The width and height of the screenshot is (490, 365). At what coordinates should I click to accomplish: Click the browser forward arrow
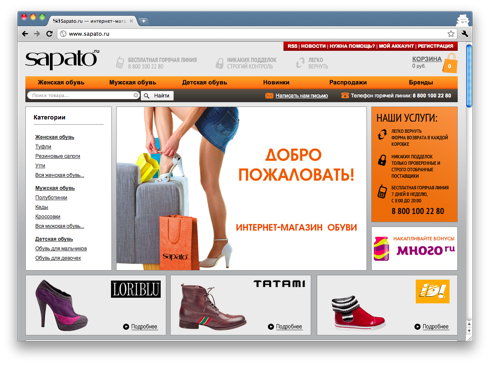coord(37,34)
